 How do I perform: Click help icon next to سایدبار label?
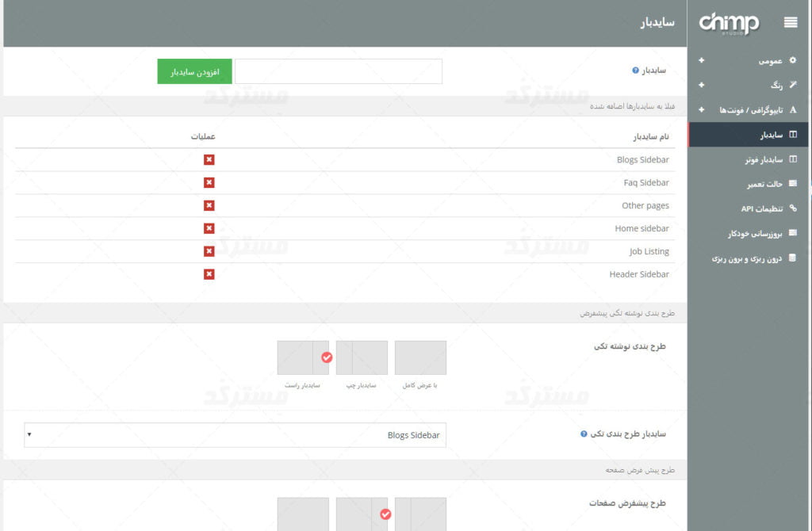[x=635, y=71]
